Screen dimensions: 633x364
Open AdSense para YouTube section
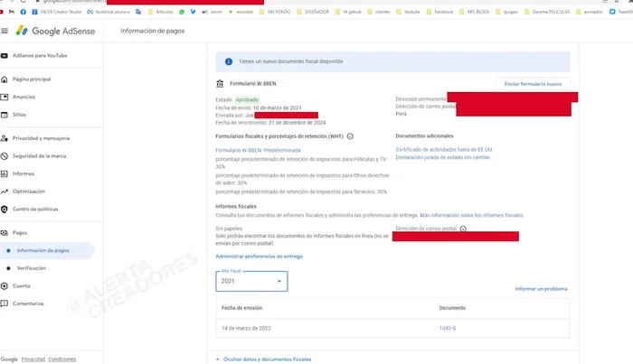[x=40, y=56]
